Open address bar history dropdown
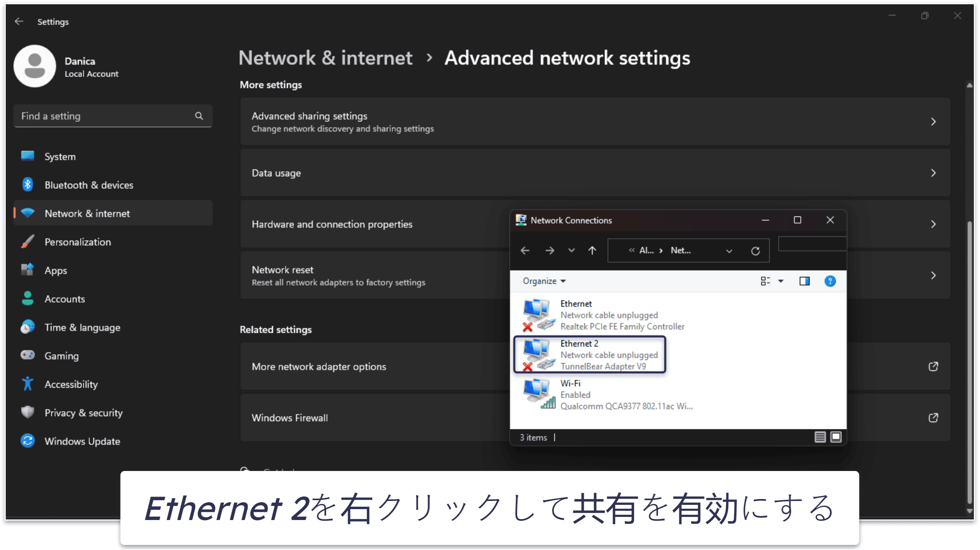This screenshot has width=980, height=550. click(729, 251)
